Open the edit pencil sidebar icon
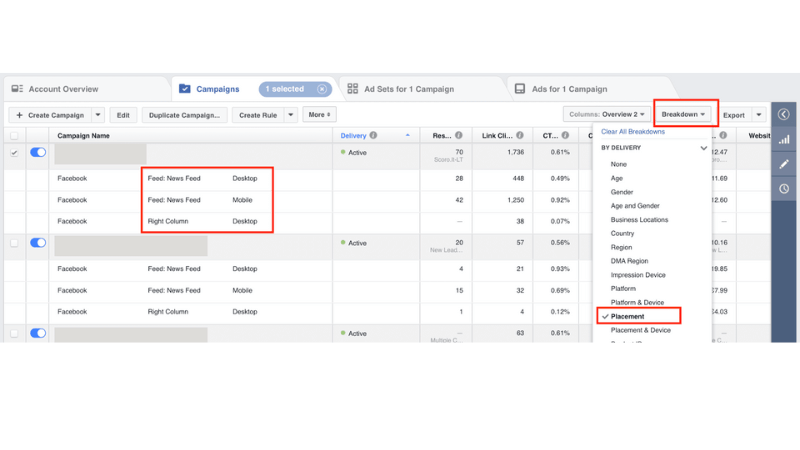800x450 pixels. coord(784,164)
